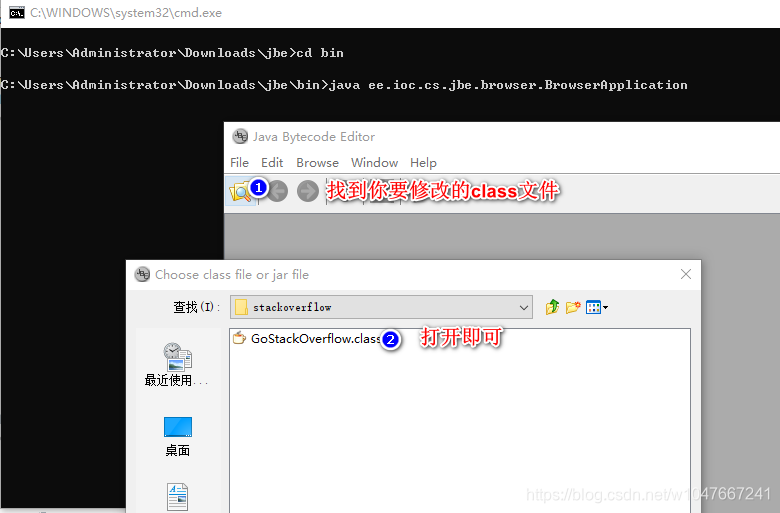This screenshot has width=780, height=513.
Task: Click the Java Bytecode Editor title icon
Action: [x=240, y=136]
